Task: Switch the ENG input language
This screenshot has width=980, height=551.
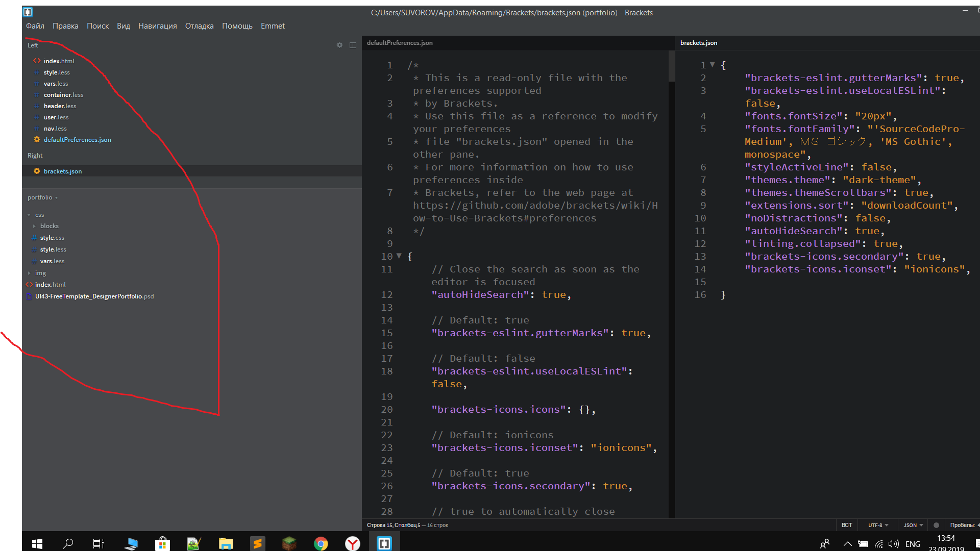Action: [913, 544]
